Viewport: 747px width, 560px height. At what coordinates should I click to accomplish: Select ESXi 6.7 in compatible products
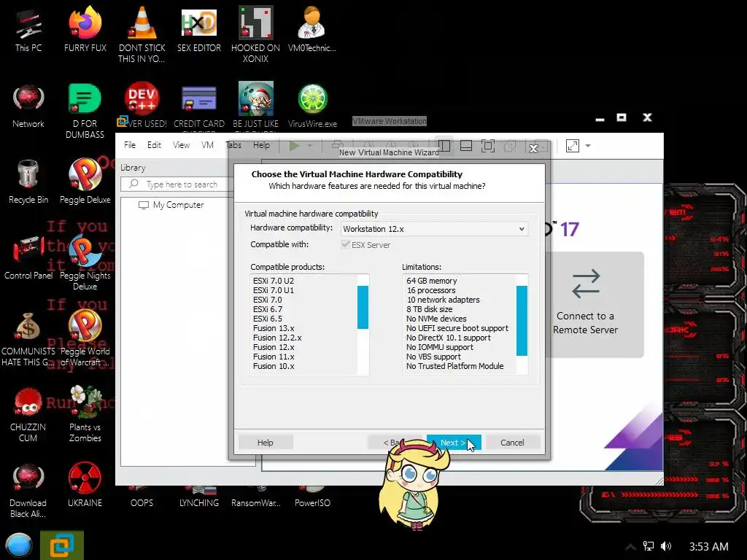click(268, 309)
